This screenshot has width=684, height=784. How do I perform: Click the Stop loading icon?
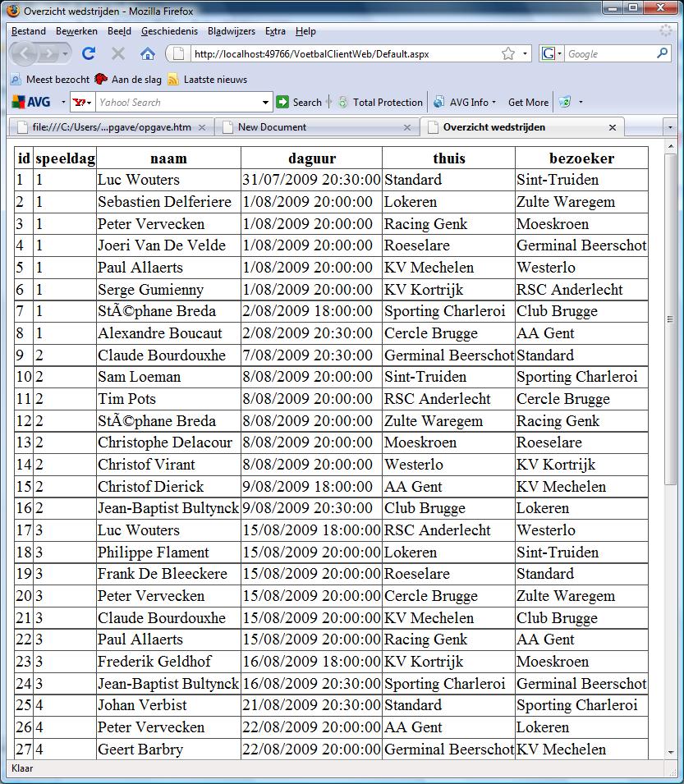[x=118, y=54]
